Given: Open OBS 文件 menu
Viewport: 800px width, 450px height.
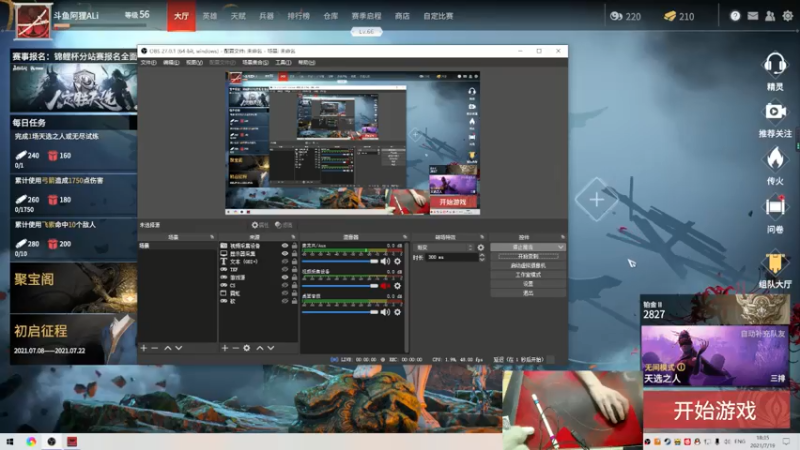Looking at the screenshot, I should 148,62.
